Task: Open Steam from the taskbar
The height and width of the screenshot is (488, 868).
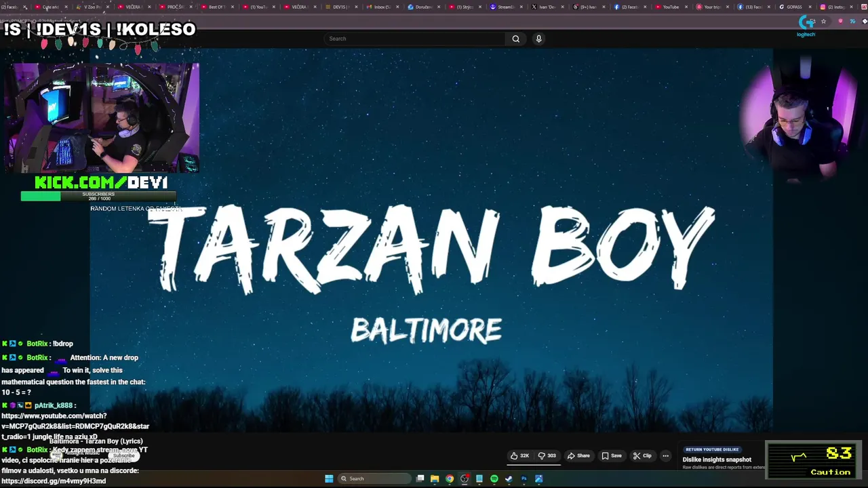Action: click(x=509, y=479)
